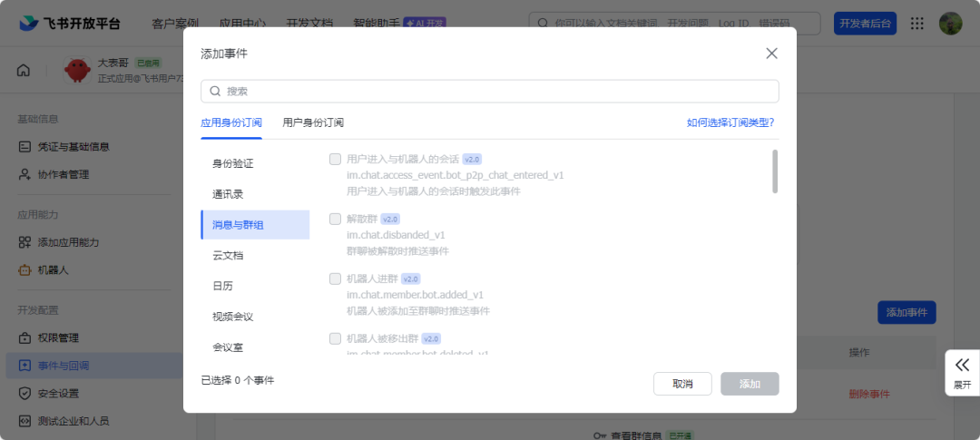Switch to the 用户身份订阅 tab
This screenshot has height=440, width=980.
[x=313, y=122]
